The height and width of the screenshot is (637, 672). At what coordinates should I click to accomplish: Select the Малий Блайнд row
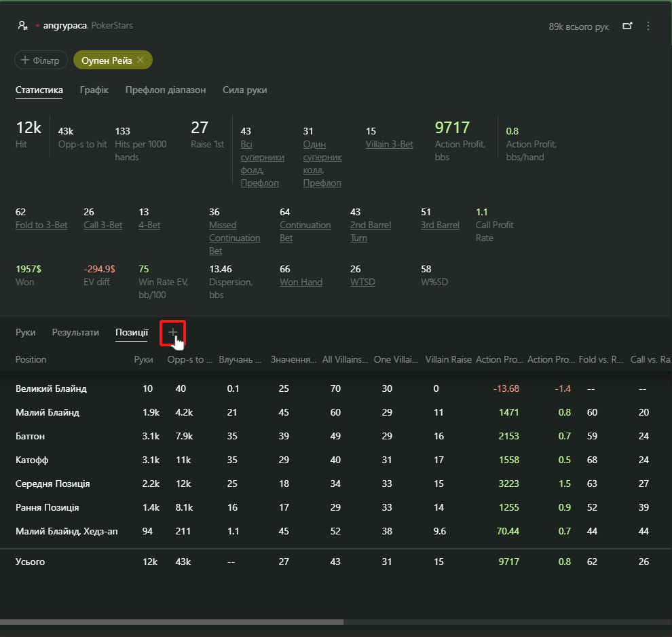click(336, 412)
